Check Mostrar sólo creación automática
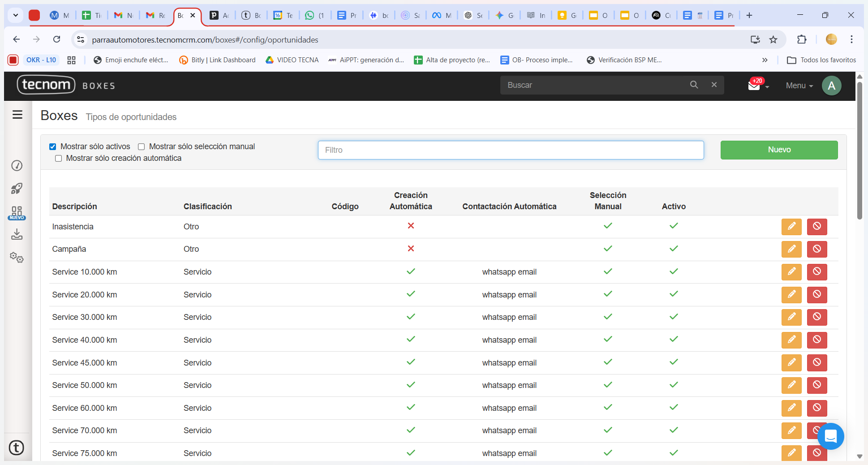This screenshot has height=465, width=868. click(58, 158)
